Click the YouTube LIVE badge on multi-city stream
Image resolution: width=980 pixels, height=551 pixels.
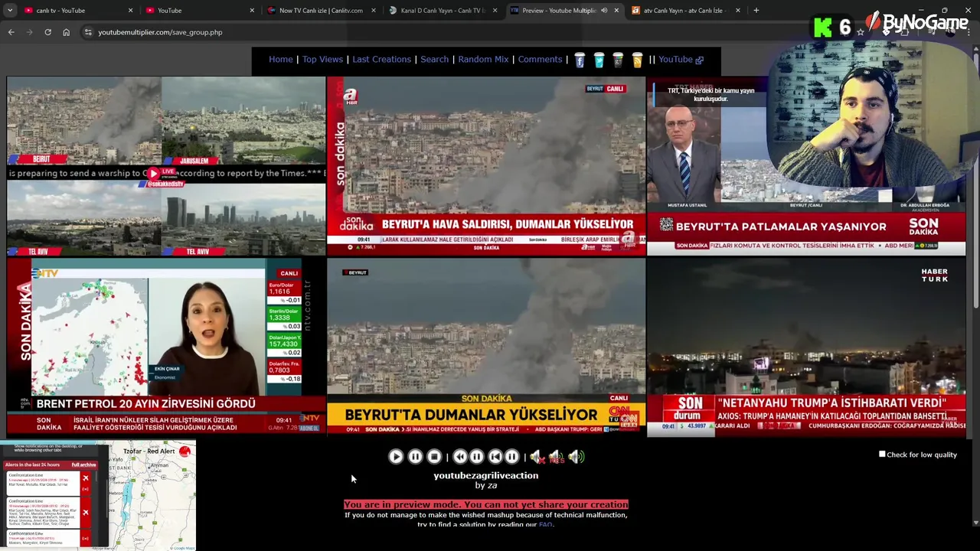(162, 173)
